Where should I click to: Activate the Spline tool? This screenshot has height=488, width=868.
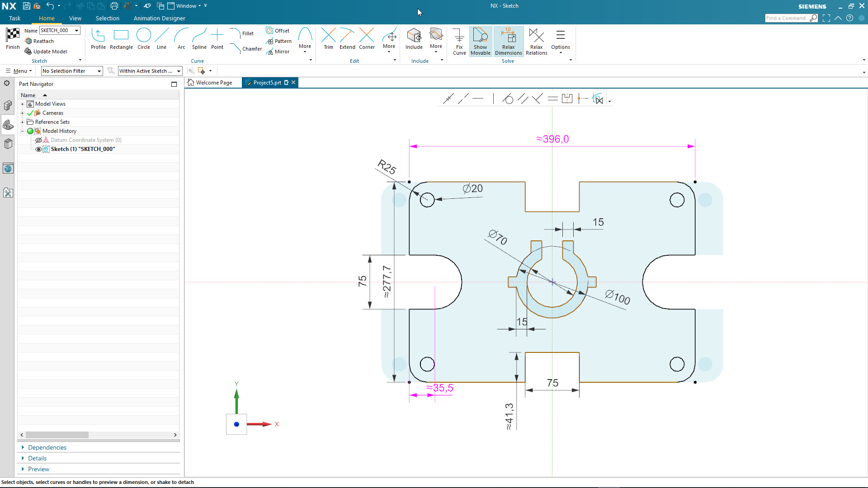tap(199, 38)
